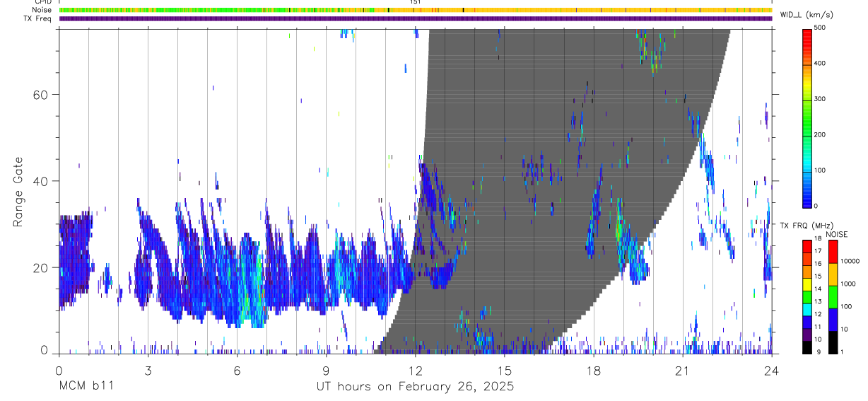
Task: Click the 300 label on width colorbar
Action: click(821, 99)
